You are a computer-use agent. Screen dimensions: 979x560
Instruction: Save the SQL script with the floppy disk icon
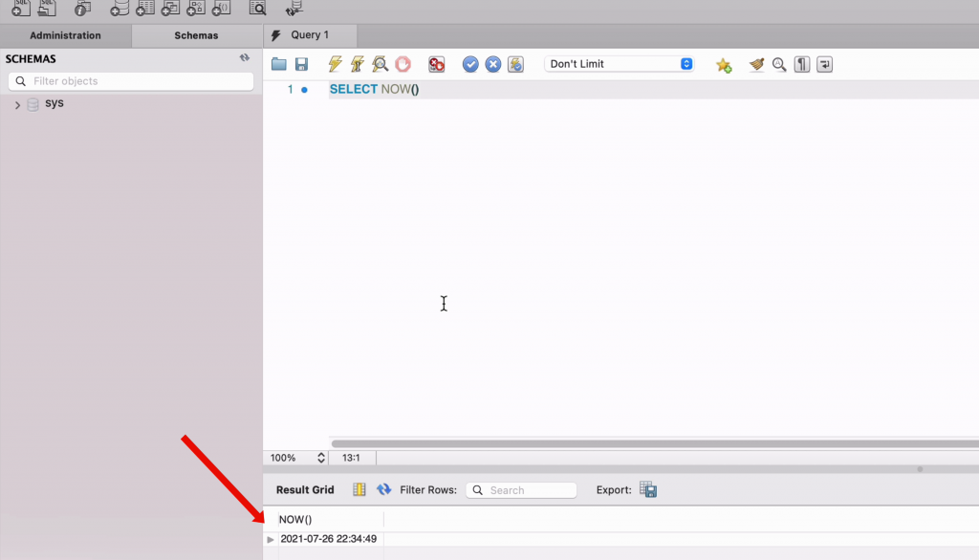(x=302, y=64)
